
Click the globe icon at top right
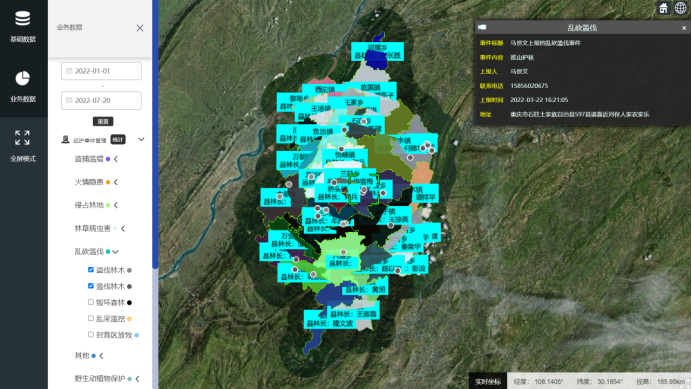coord(681,8)
